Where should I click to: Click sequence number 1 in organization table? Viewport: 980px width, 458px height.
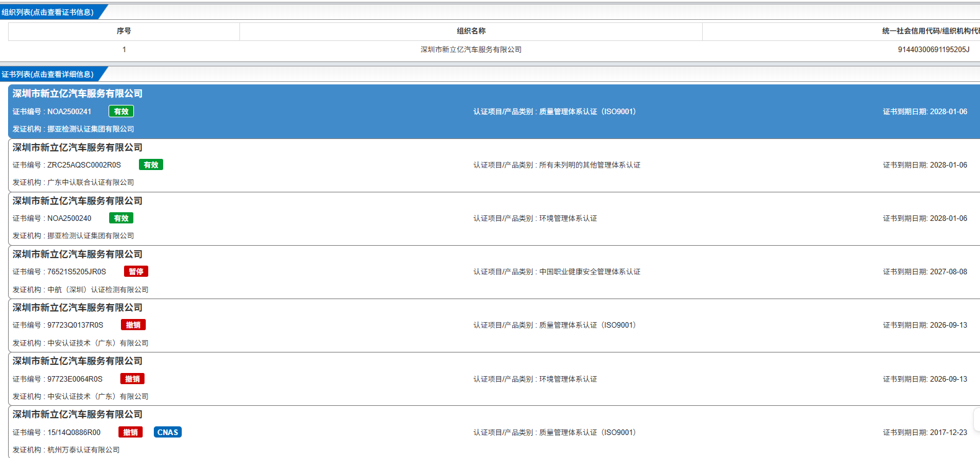click(x=124, y=50)
